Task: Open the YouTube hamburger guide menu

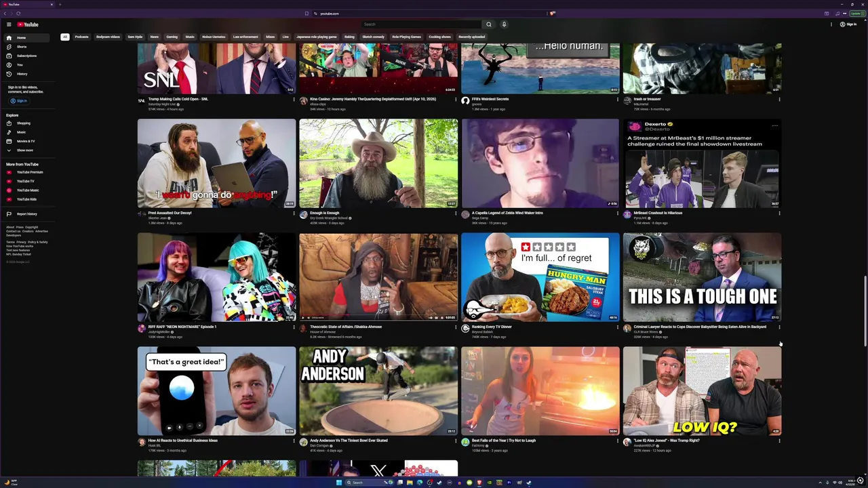Action: (x=9, y=24)
